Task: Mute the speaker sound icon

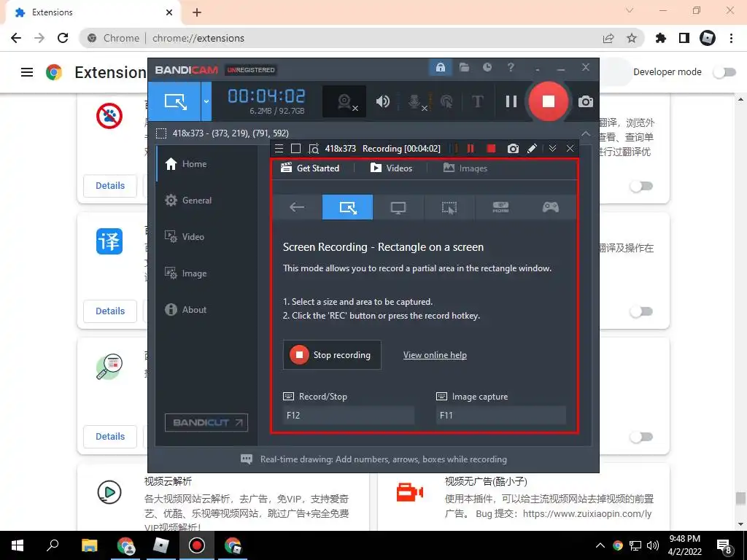Action: coord(382,101)
